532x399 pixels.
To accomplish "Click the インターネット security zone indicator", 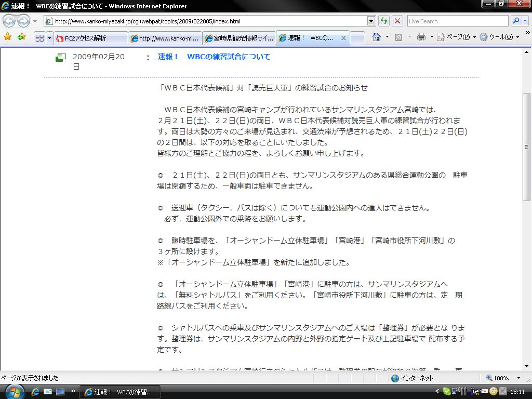I will pos(412,378).
